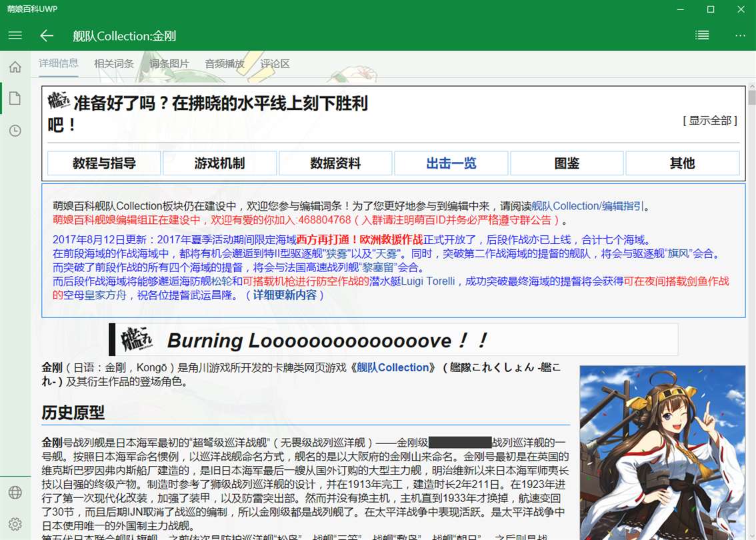Switch to 音频播放 tab

tap(225, 63)
